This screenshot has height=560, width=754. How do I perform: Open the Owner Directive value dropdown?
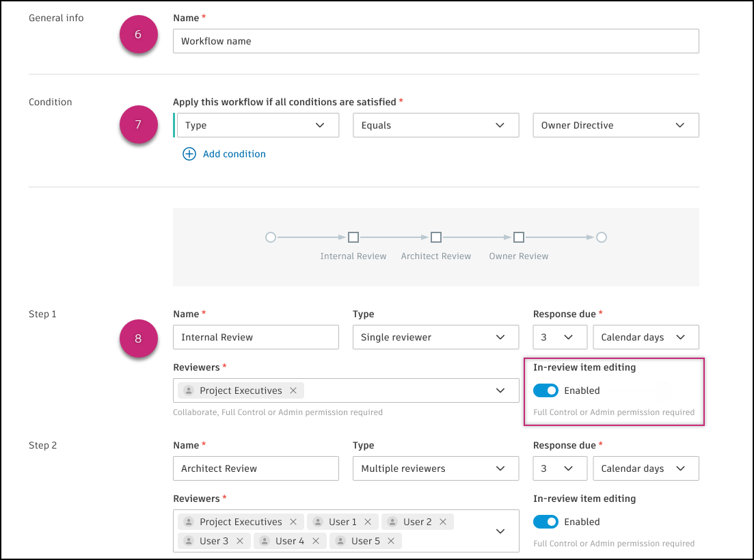tap(615, 125)
